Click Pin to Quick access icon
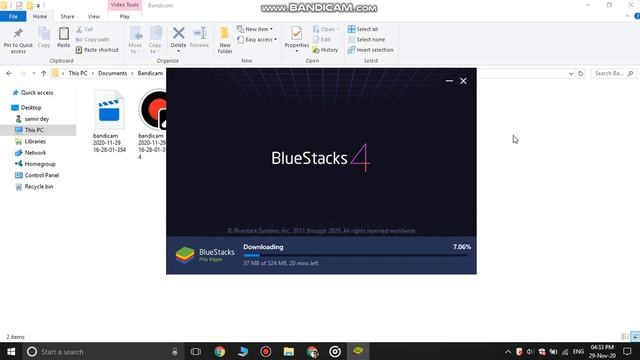Screen dimensions: 640x360 pyautogui.click(x=18, y=40)
